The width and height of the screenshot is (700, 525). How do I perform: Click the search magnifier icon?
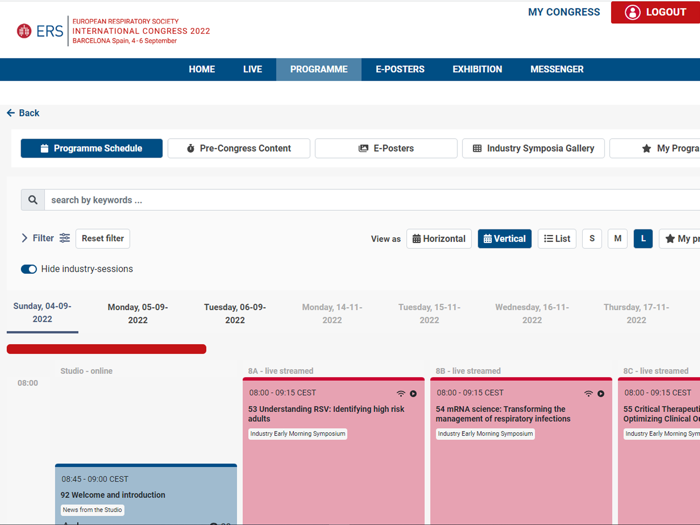tap(33, 200)
